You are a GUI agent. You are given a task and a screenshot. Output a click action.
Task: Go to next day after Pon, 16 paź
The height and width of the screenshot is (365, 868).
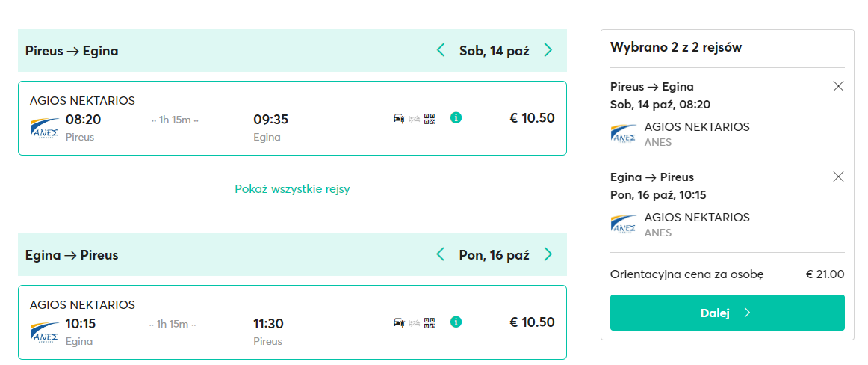coord(548,254)
